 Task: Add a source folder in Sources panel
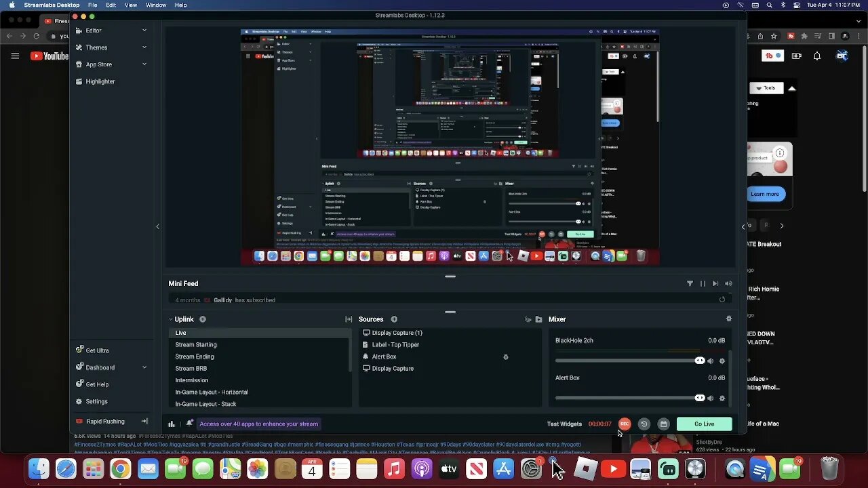pos(538,319)
